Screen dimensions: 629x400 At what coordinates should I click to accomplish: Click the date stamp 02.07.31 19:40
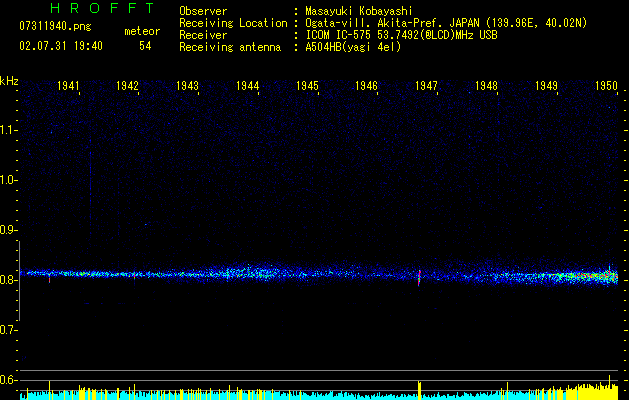tap(61, 46)
